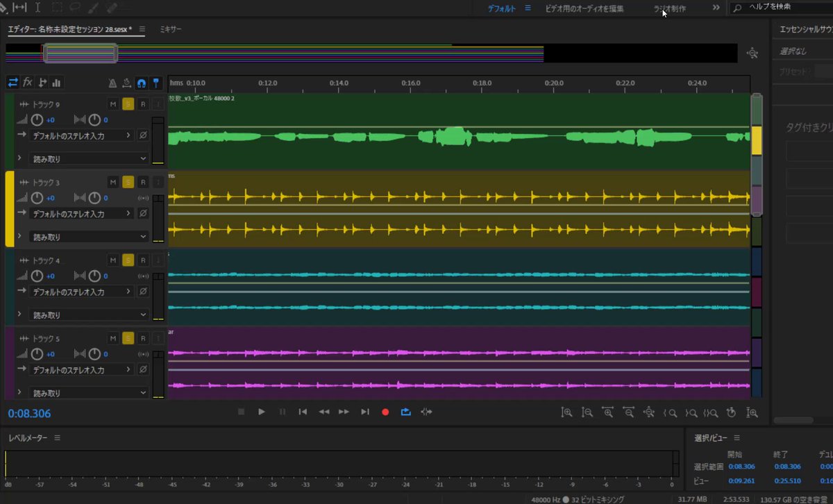The width and height of the screenshot is (833, 504).
Task: Move playhead to previous marker
Action: click(303, 412)
